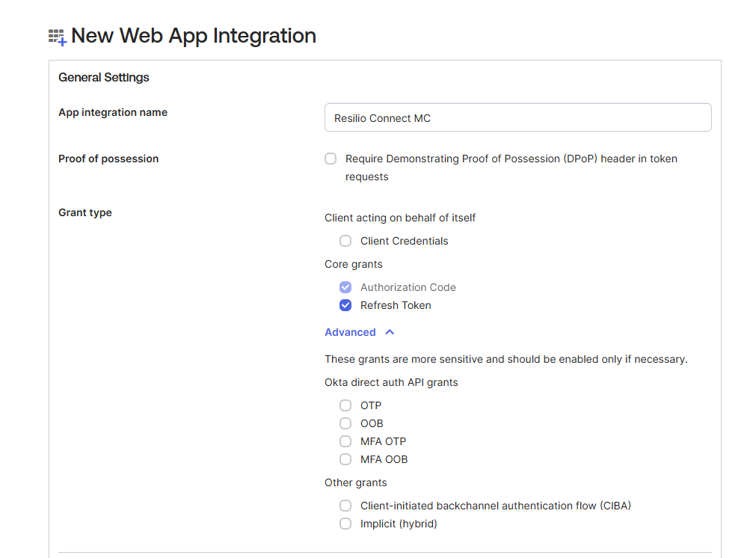Uncheck the Refresh Token checkbox

click(x=345, y=305)
